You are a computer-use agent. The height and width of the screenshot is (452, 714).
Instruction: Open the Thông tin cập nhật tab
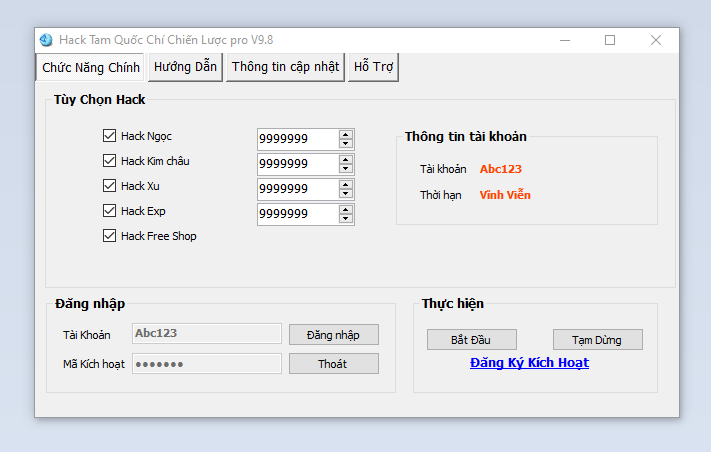[x=285, y=67]
